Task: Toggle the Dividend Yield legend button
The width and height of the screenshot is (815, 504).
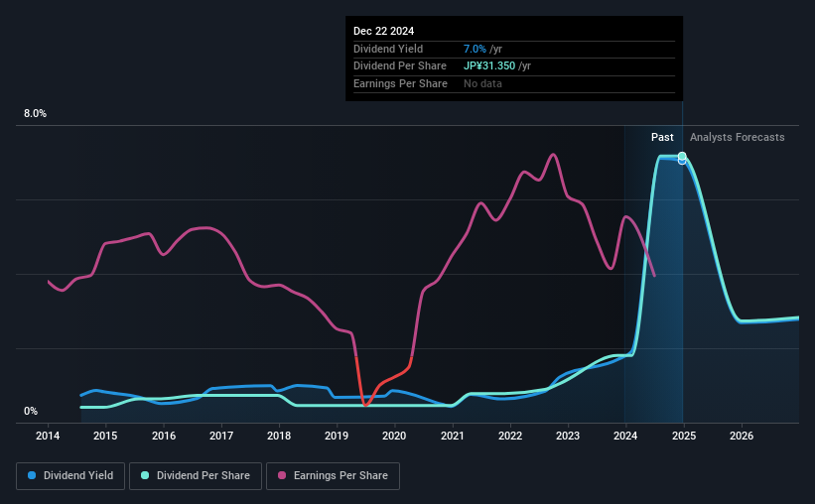Action: click(70, 476)
